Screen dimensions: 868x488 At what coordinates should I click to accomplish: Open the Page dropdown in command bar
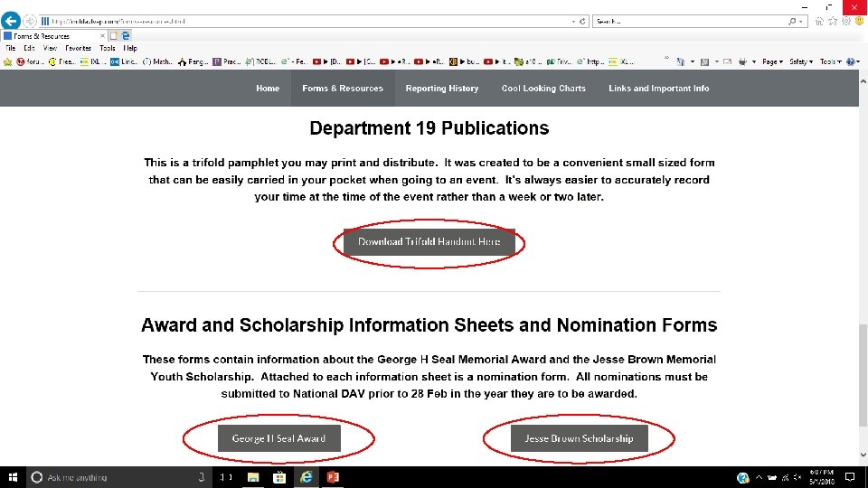[x=772, y=62]
